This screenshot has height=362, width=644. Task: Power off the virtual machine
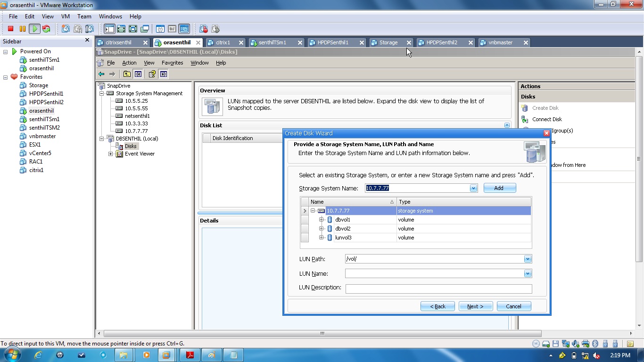10,29
